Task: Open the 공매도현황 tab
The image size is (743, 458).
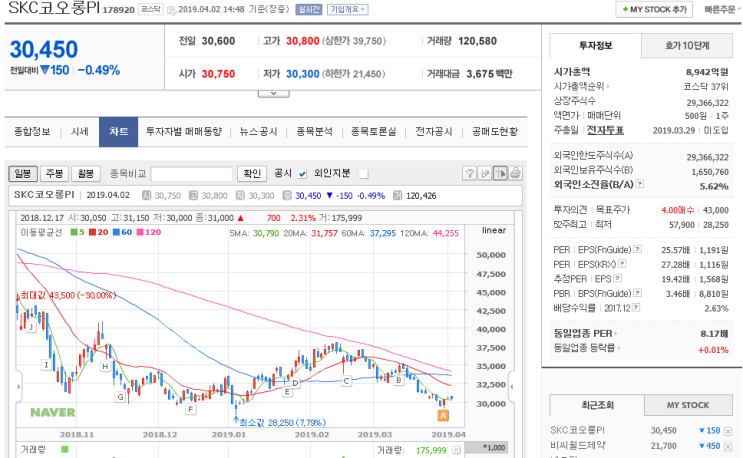Action: click(x=495, y=132)
